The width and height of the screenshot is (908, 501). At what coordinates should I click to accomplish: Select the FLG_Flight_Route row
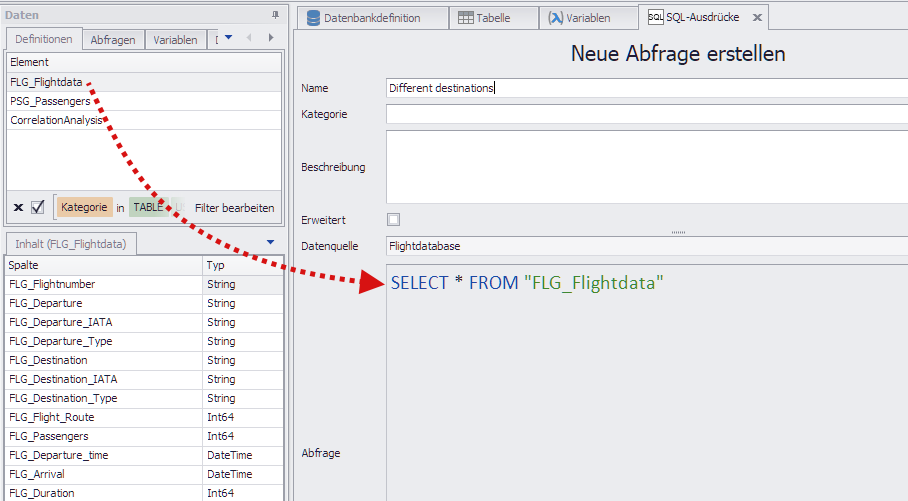[144, 417]
